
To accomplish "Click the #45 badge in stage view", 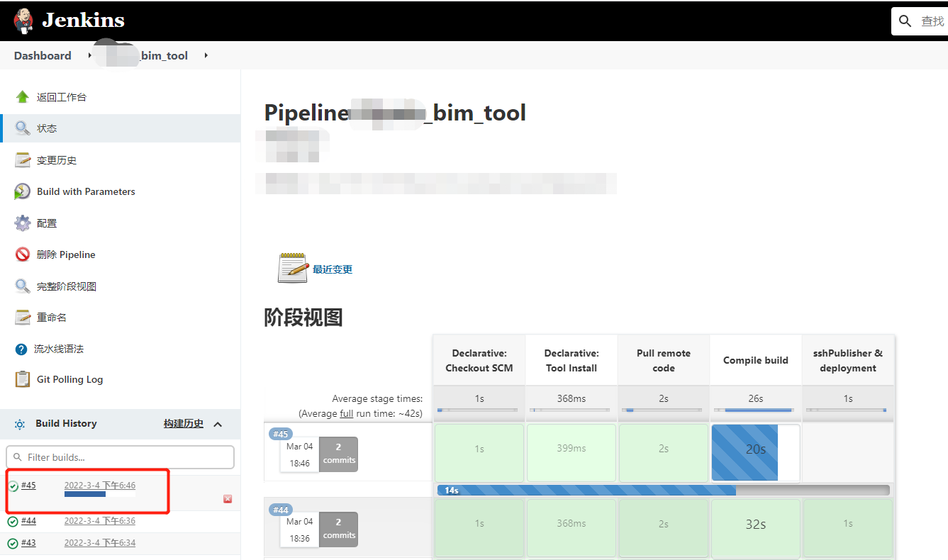I will [x=281, y=434].
